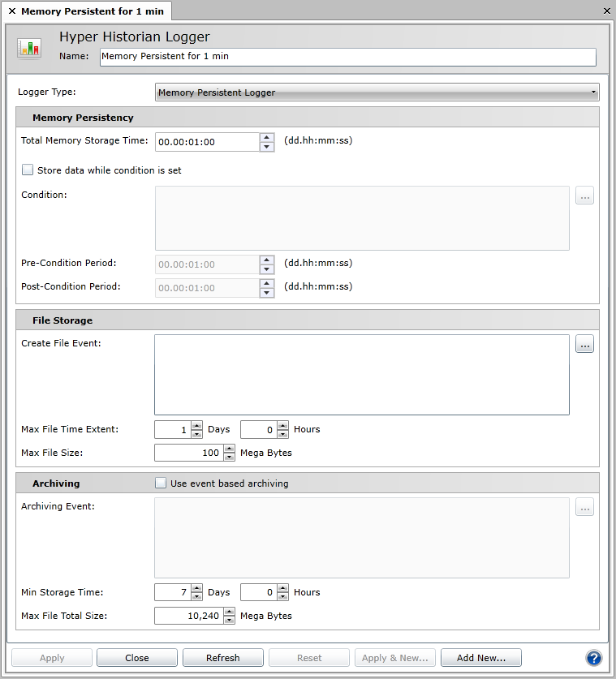Toggle Use event based archiving checkbox

coord(161,483)
